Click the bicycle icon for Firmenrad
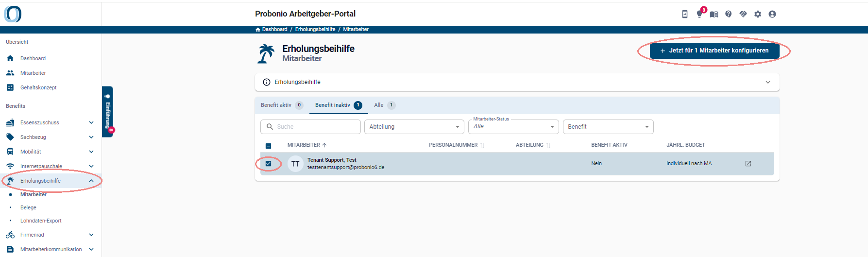Image resolution: width=868 pixels, height=257 pixels. pyautogui.click(x=10, y=235)
